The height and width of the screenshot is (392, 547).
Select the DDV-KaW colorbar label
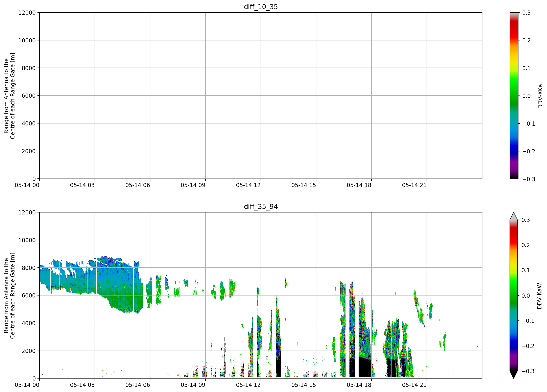[x=539, y=296]
